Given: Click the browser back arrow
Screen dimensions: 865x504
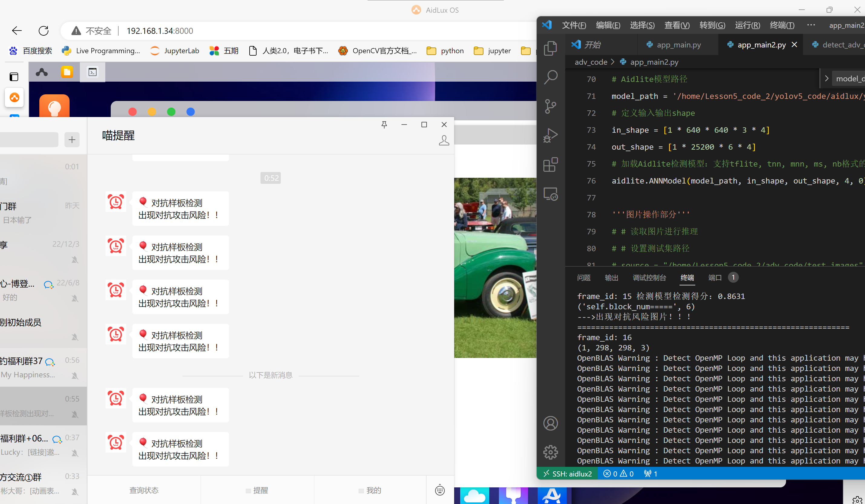Looking at the screenshot, I should coord(17,31).
